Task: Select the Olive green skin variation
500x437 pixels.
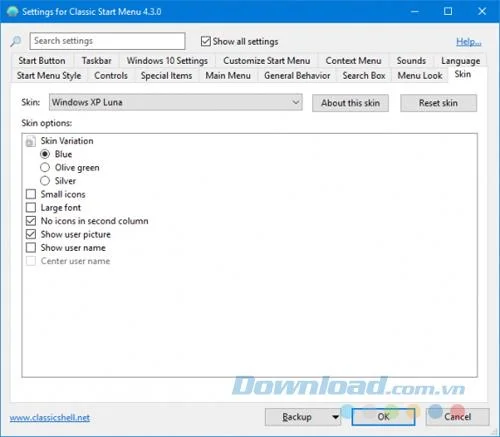Action: point(45,167)
